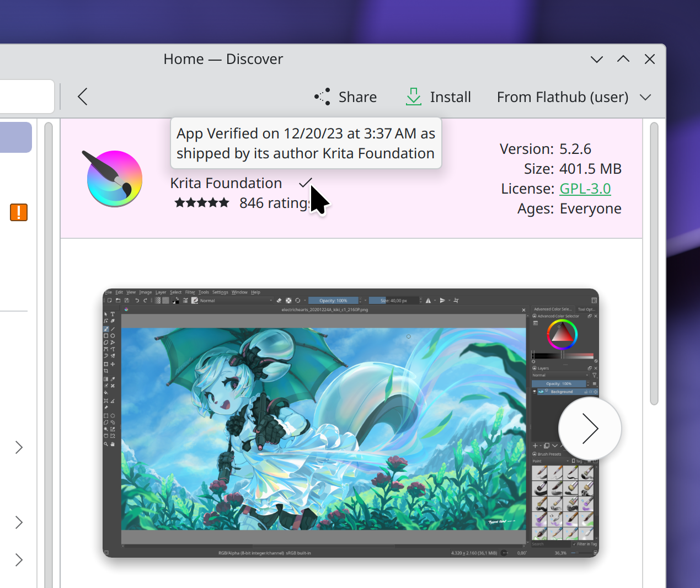Viewport: 700px width, 588px height.
Task: Show the next screenshot with the round arrow
Action: tap(590, 428)
